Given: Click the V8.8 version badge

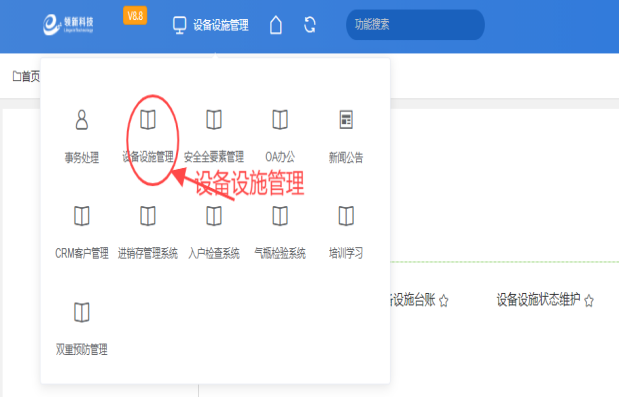Looking at the screenshot, I should [x=135, y=16].
